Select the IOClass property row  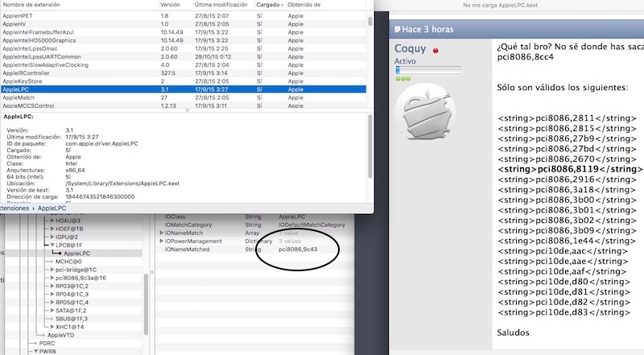[254, 217]
